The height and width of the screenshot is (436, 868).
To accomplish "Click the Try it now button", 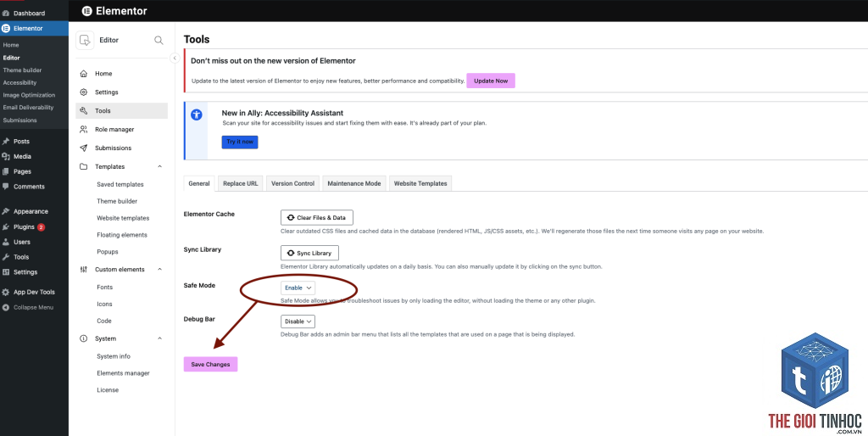I will coord(240,142).
